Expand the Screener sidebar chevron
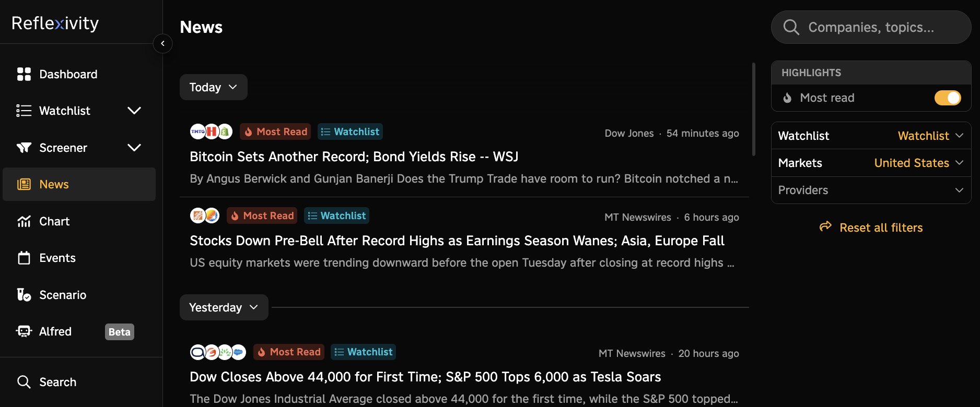The height and width of the screenshot is (407, 980). pyautogui.click(x=134, y=148)
